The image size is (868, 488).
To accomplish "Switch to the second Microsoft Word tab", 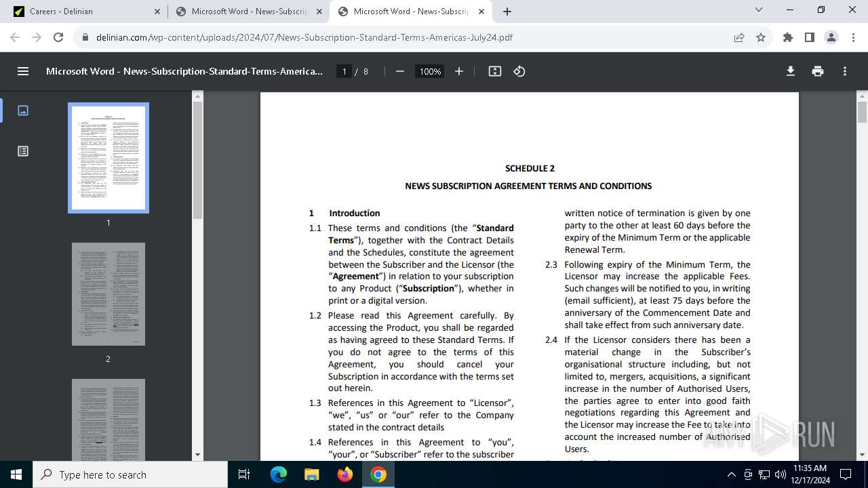I will (412, 12).
